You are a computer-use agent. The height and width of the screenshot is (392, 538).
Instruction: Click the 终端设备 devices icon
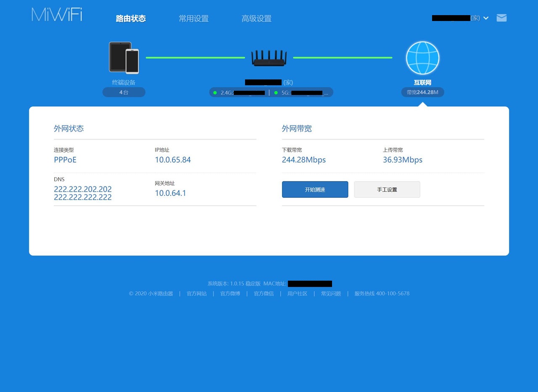pos(124,58)
